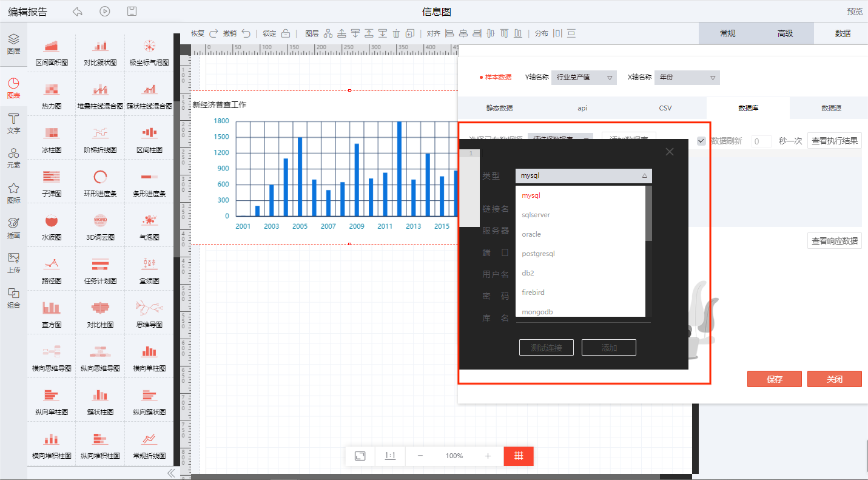
Task: Open the 图标 icons sidebar panel
Action: (x=13, y=194)
